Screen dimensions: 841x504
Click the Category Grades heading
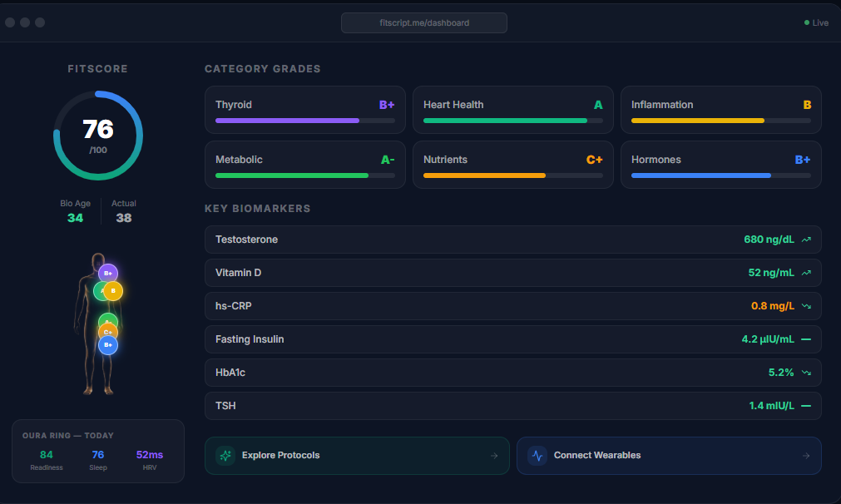pos(263,69)
